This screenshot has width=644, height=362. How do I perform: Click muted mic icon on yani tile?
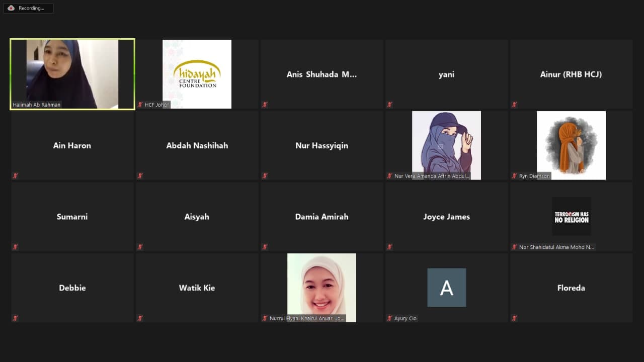(x=390, y=105)
